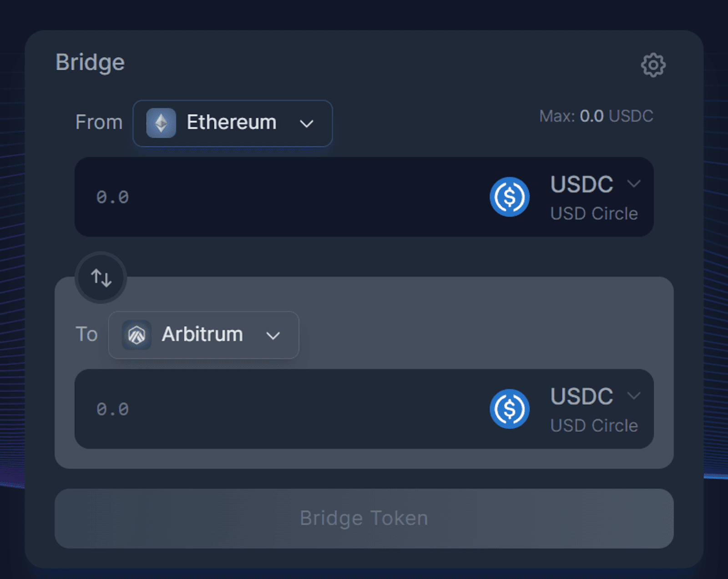Click the Bridge panel title
This screenshot has height=579, width=728.
90,63
